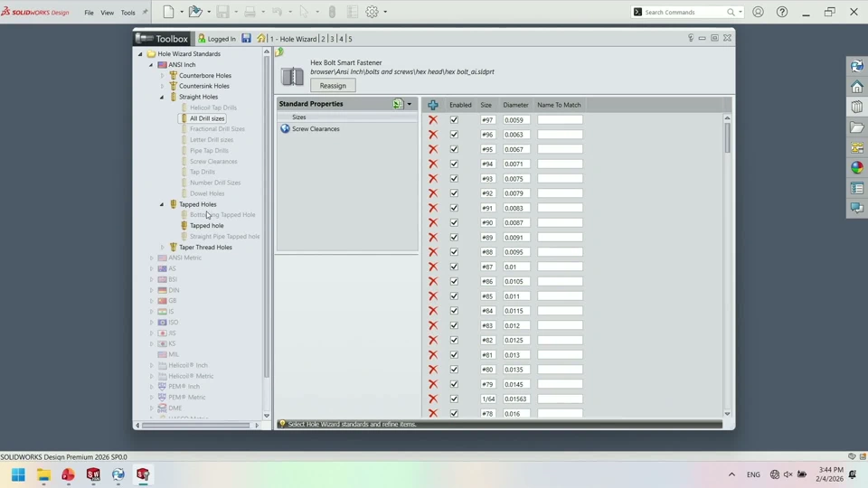Open the Tools menu

click(127, 12)
